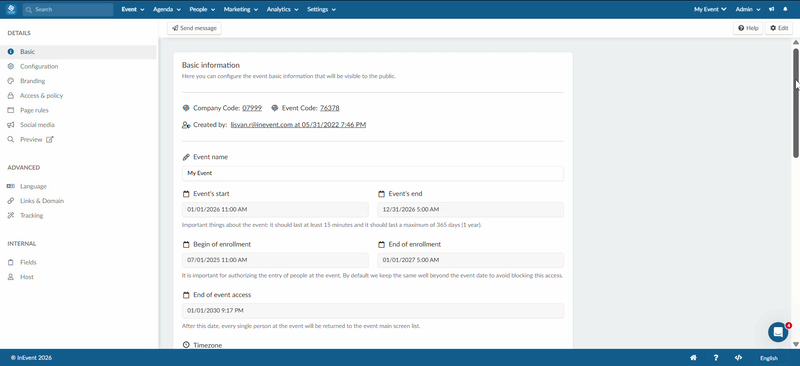Select the Begin of enrollment date field
The height and width of the screenshot is (366, 800).
click(x=276, y=260)
